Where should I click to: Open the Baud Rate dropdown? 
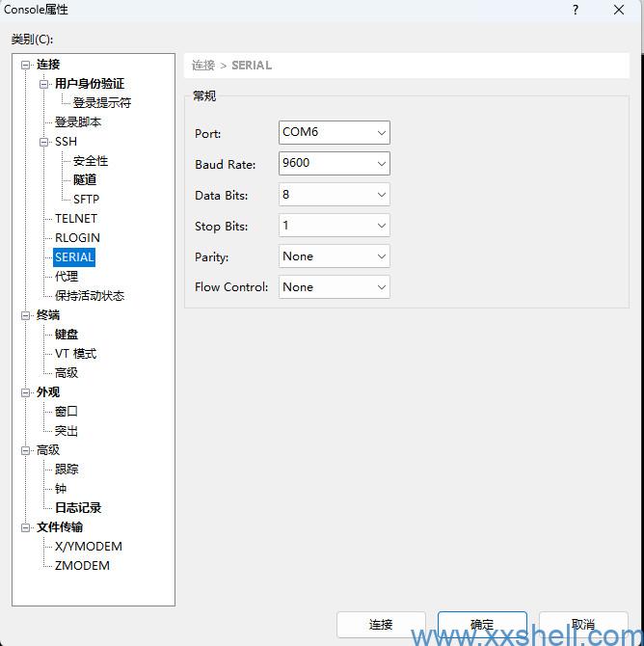[x=334, y=164]
